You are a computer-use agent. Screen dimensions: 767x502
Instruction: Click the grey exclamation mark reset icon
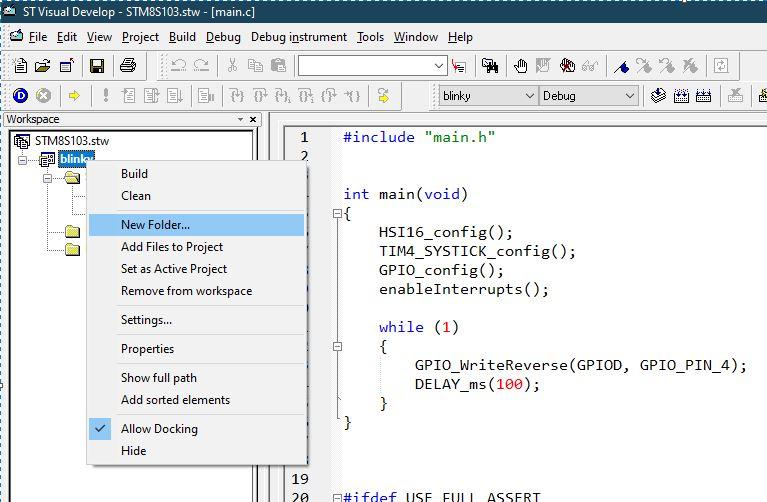(x=105, y=95)
